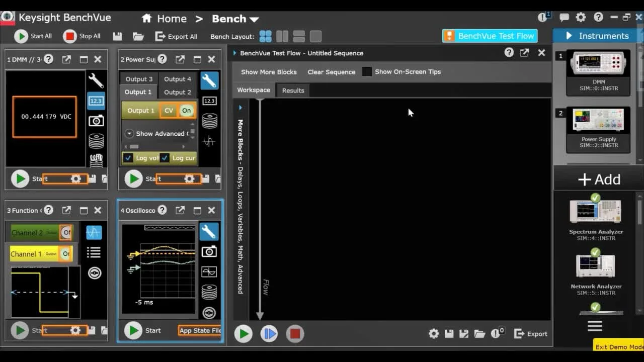
Task: Click the Stop All button
Action: click(x=82, y=36)
